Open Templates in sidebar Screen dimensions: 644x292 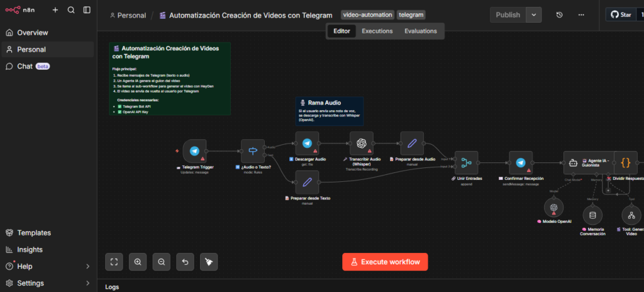[48, 233]
